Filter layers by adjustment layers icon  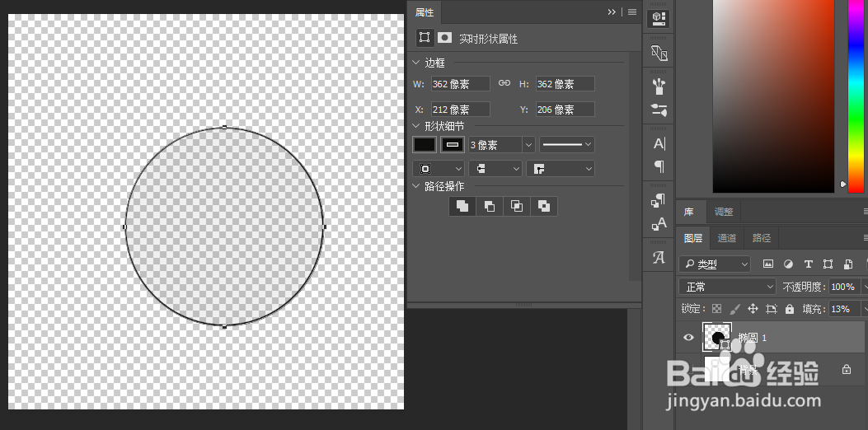tap(788, 264)
